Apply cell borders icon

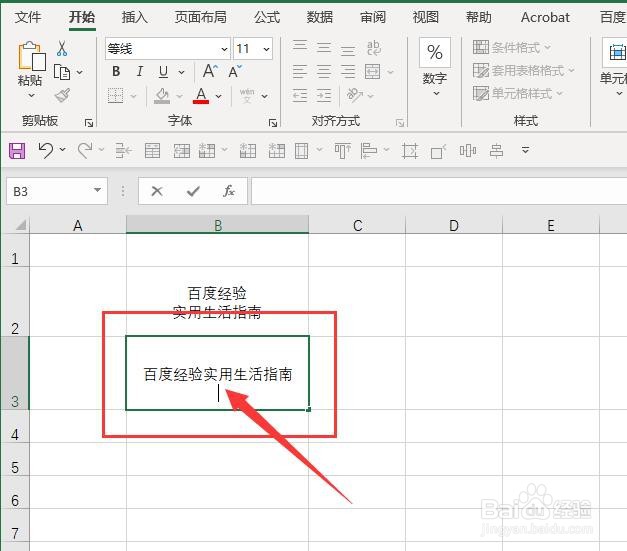[116, 96]
